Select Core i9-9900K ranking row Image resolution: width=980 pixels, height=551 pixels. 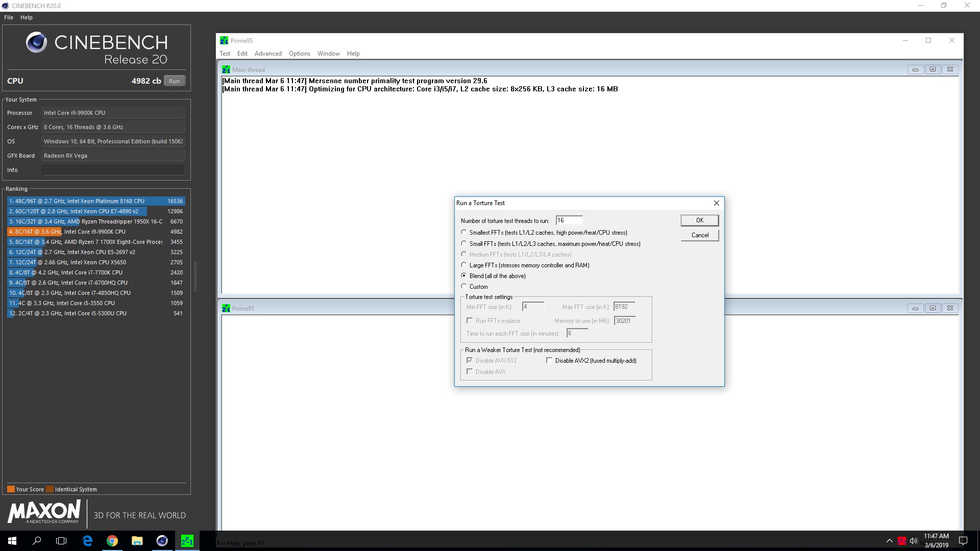96,232
